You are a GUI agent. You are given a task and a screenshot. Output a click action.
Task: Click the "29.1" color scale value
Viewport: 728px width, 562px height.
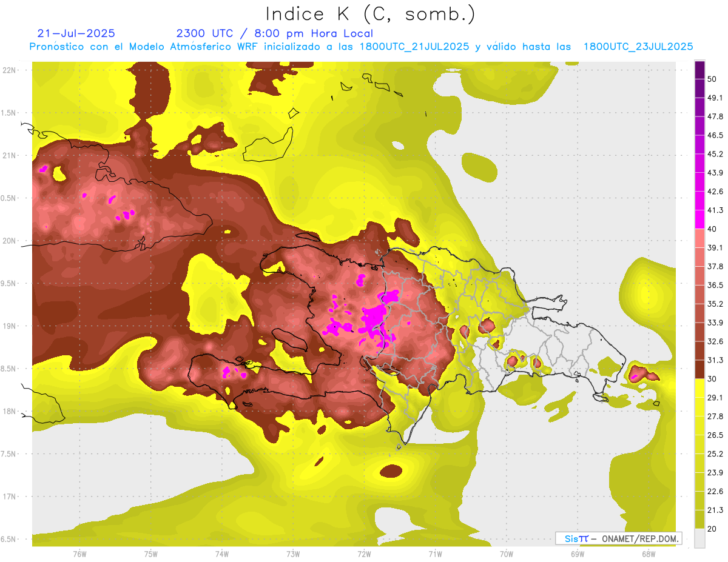(715, 398)
